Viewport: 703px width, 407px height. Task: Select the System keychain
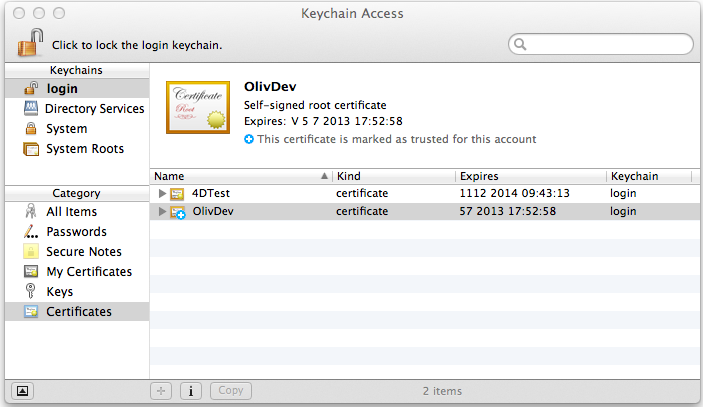click(66, 129)
